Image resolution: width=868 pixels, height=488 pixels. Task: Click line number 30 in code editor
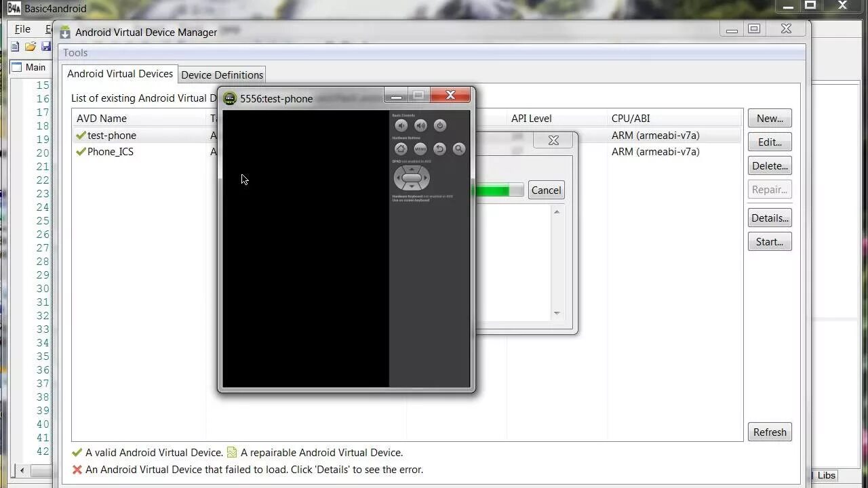pyautogui.click(x=43, y=289)
